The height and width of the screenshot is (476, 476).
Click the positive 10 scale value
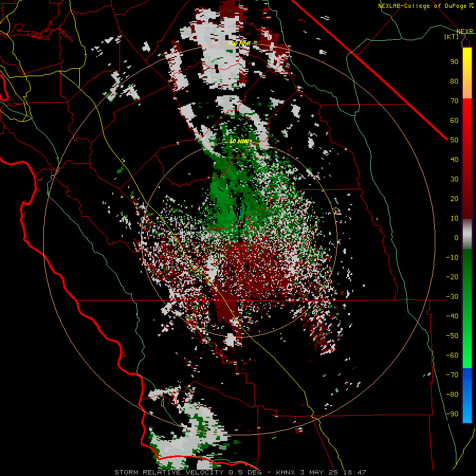[x=454, y=218]
